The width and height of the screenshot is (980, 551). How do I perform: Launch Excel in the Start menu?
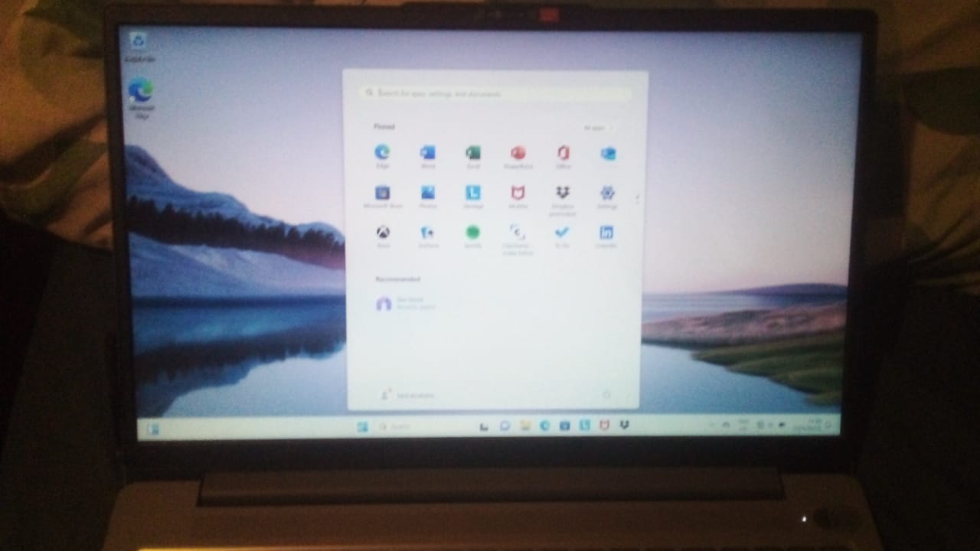473,154
